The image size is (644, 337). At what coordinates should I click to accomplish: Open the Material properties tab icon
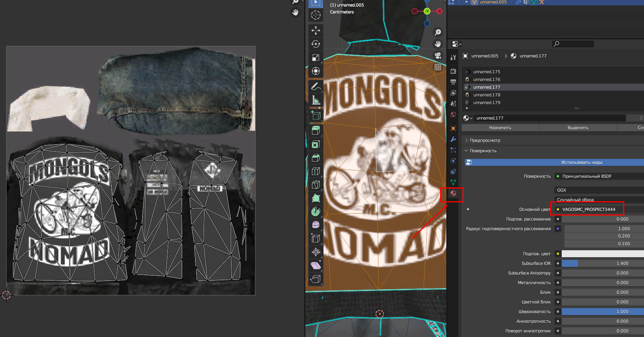[x=453, y=194]
